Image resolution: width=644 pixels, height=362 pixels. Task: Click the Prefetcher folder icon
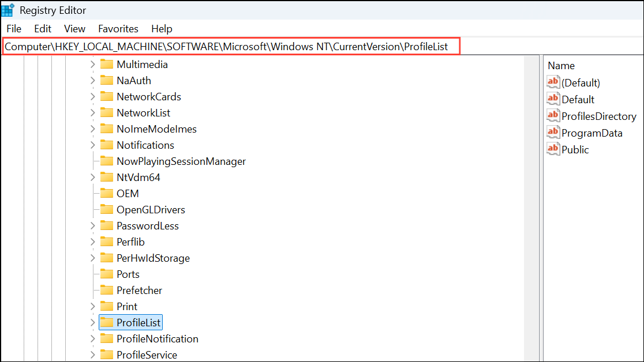click(x=107, y=290)
